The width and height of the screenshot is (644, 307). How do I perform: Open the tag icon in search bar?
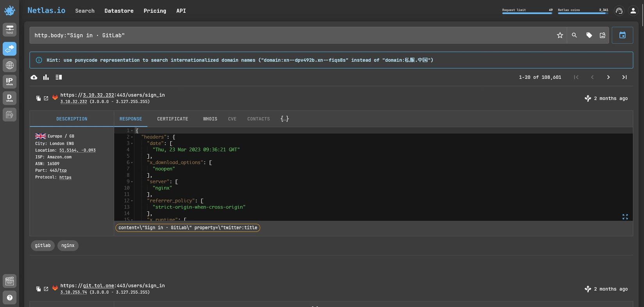[x=589, y=35]
